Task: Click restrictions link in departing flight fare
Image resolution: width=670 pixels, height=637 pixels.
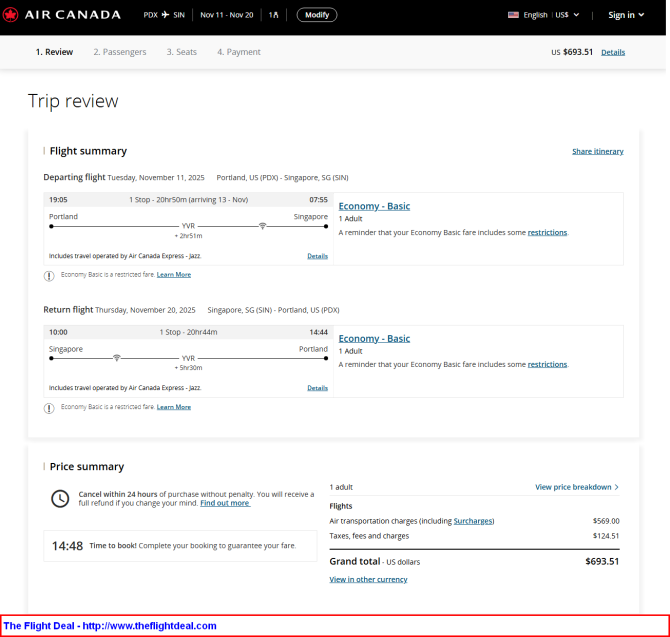Action: [x=547, y=232]
